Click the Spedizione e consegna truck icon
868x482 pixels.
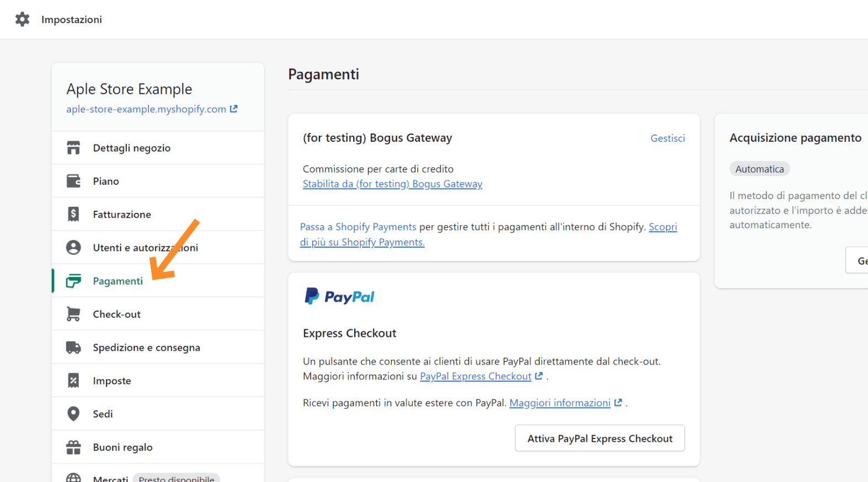point(73,347)
